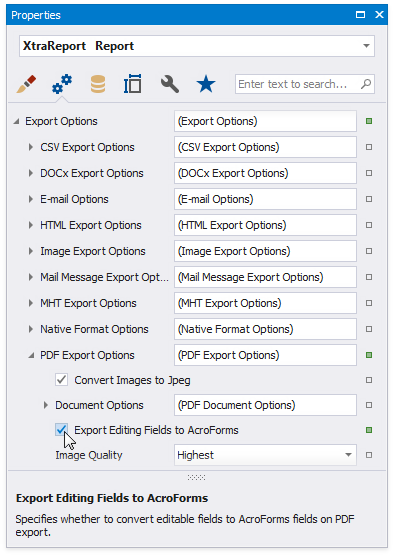Select the DOCx Export Options label

click(x=92, y=173)
